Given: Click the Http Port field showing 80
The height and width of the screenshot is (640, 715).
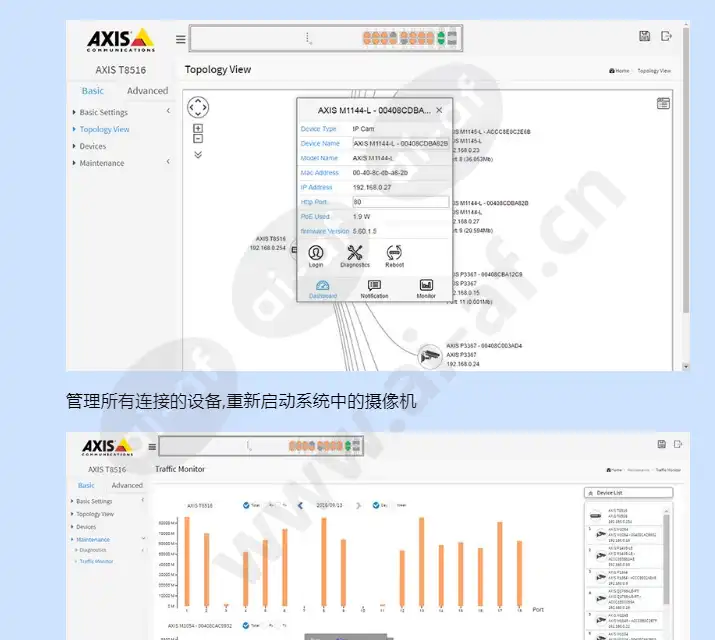Looking at the screenshot, I should click(401, 202).
